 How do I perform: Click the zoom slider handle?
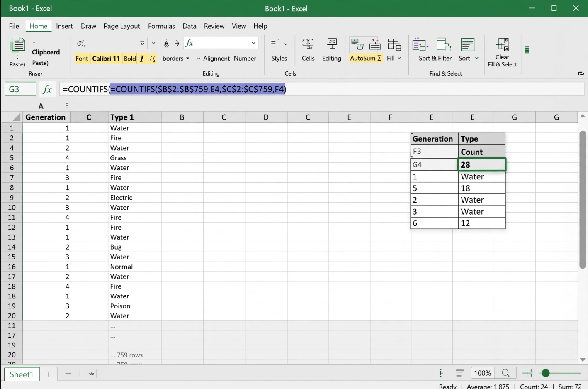tap(546, 373)
